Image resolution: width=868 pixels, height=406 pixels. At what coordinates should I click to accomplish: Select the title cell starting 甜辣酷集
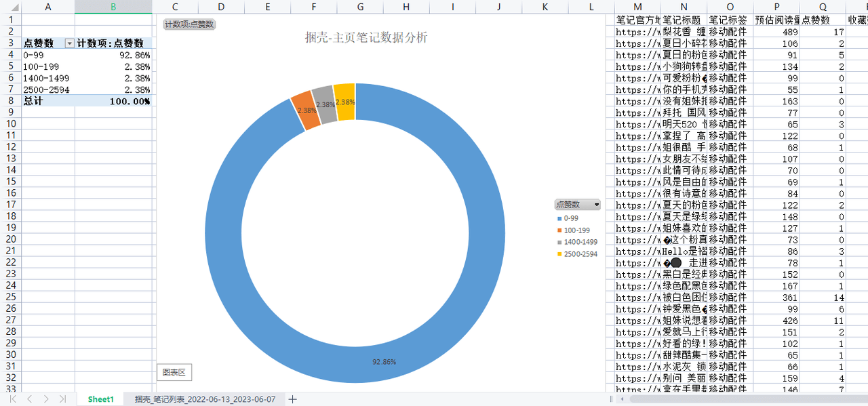[684, 355]
